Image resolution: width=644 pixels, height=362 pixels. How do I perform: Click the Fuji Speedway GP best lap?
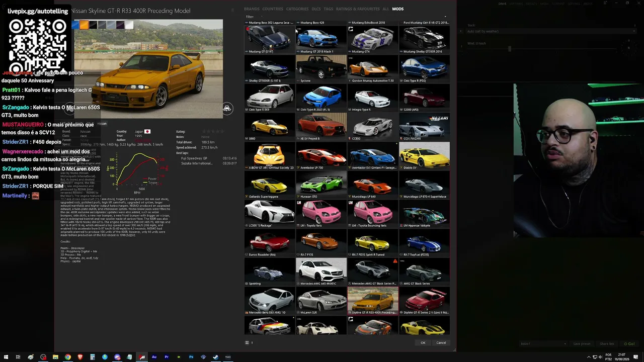209,158
